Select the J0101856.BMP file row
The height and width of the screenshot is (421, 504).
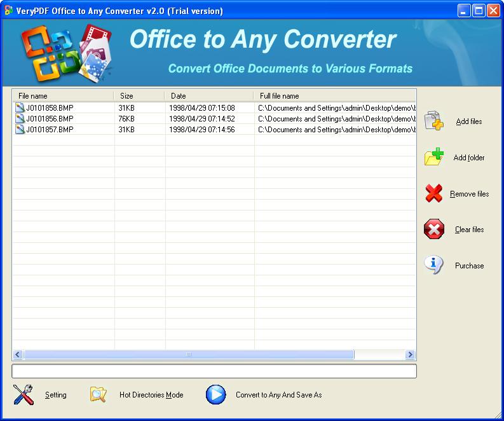coord(214,119)
